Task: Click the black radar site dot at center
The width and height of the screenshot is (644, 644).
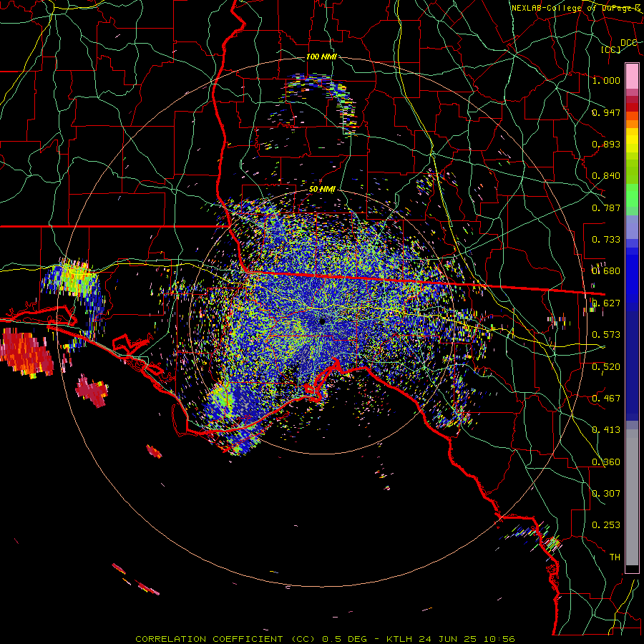Action: coord(322,321)
